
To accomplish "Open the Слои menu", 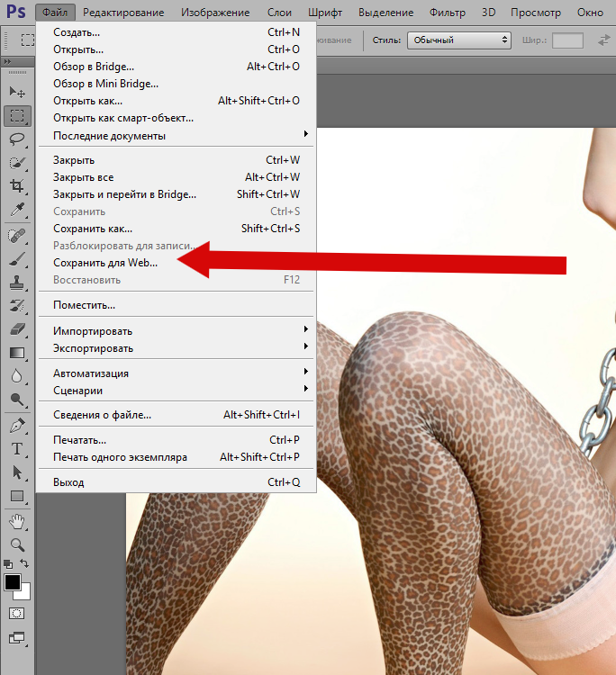I will [279, 13].
